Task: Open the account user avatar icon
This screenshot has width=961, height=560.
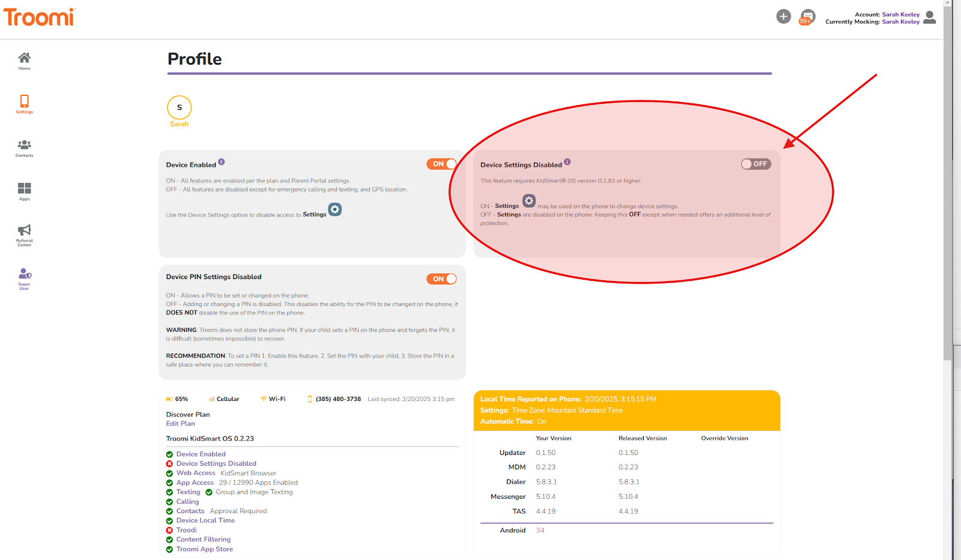Action: 929,17
